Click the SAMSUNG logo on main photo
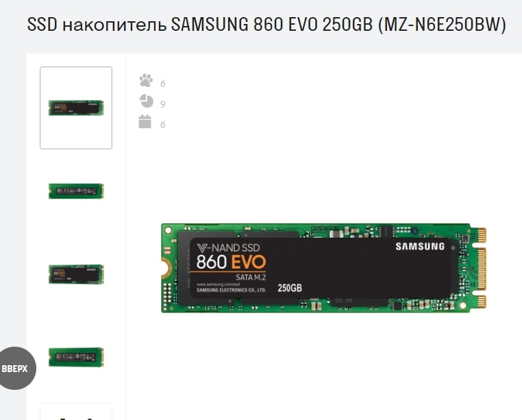Screen dimensions: 522x420 (x=420, y=247)
